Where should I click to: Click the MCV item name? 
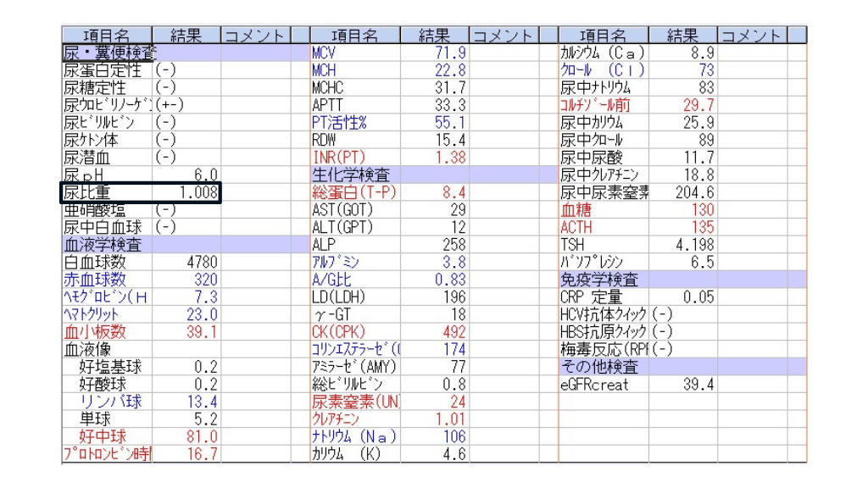325,53
